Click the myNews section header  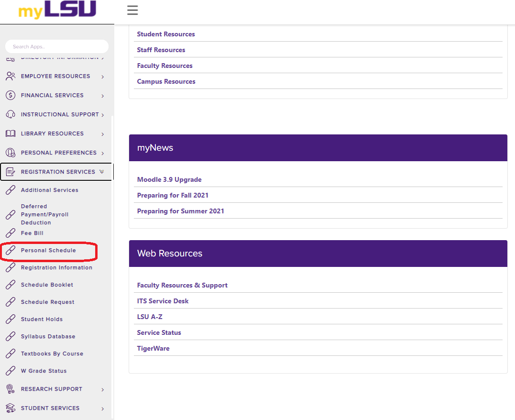coord(318,148)
